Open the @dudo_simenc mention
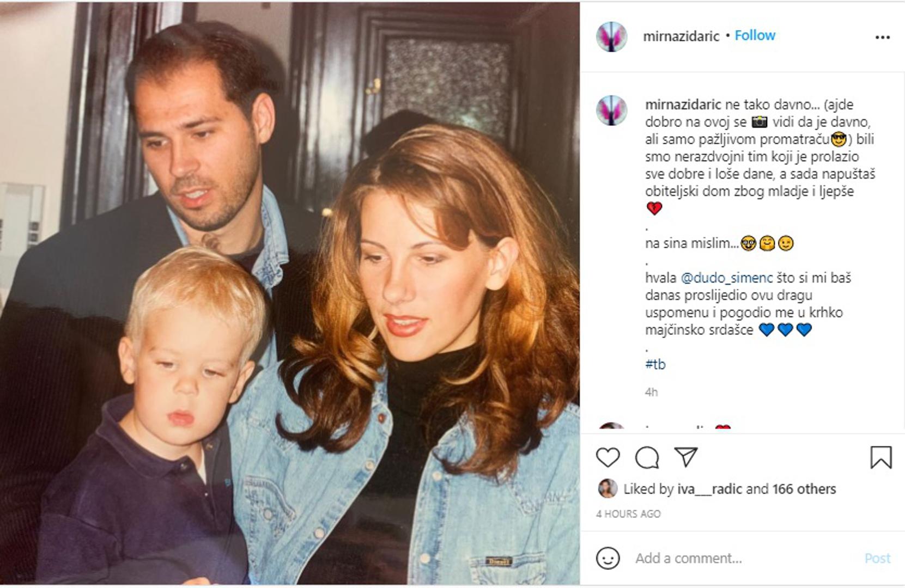Screen dimensions: 905x588 coord(727,278)
